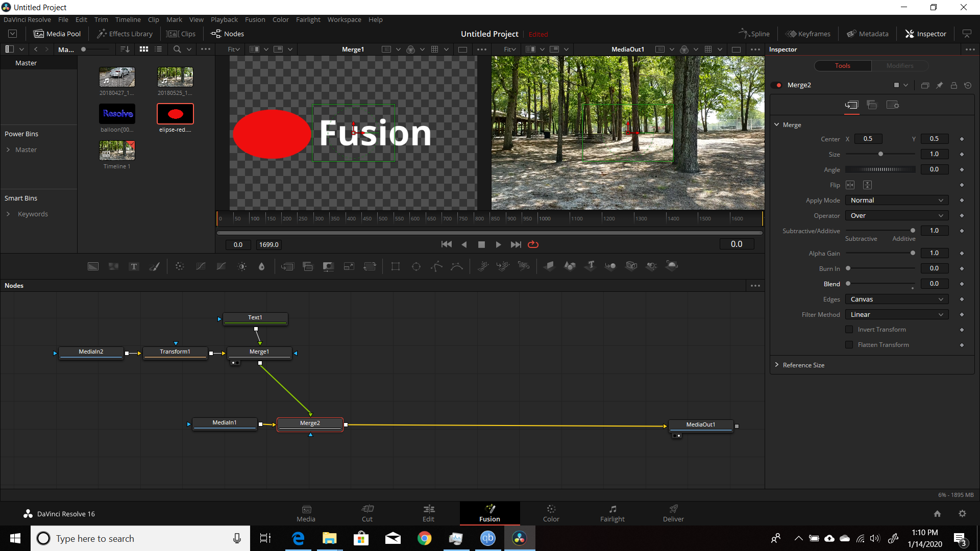This screenshot has height=551, width=980.
Task: Lock the Merge2 tool controls
Action: click(x=953, y=85)
